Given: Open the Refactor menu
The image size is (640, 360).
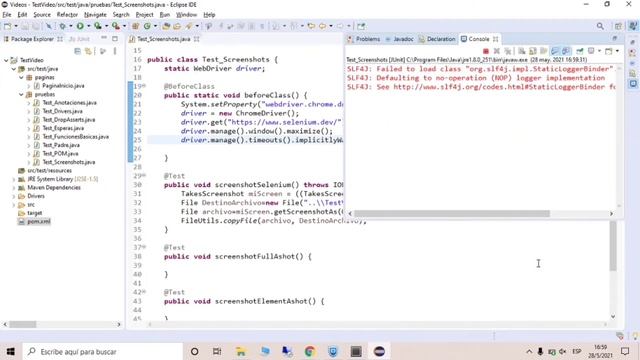Looking at the screenshot, I should click(x=67, y=15).
